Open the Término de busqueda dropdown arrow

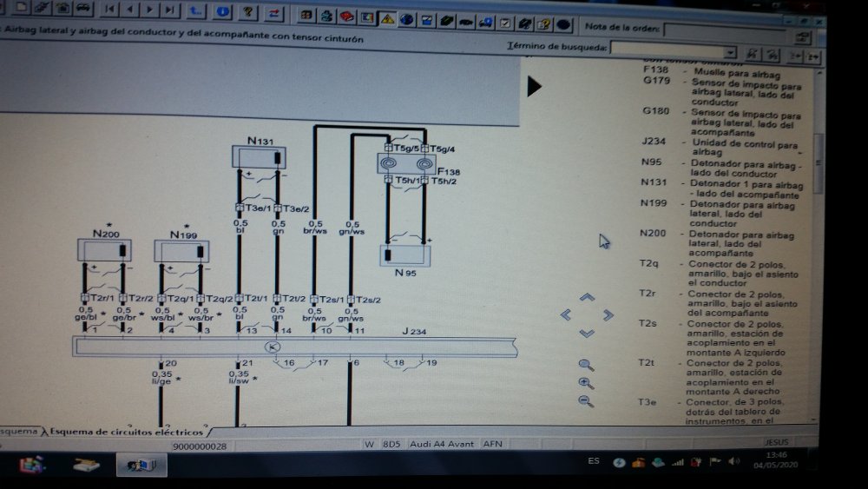(x=730, y=53)
